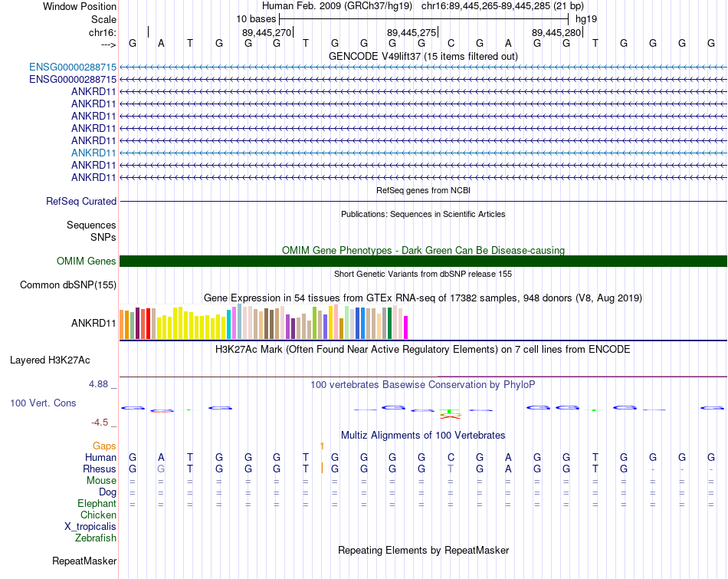Screen dimensions: 728x579
Task: Click the SNPs track label
Action: [x=103, y=237]
